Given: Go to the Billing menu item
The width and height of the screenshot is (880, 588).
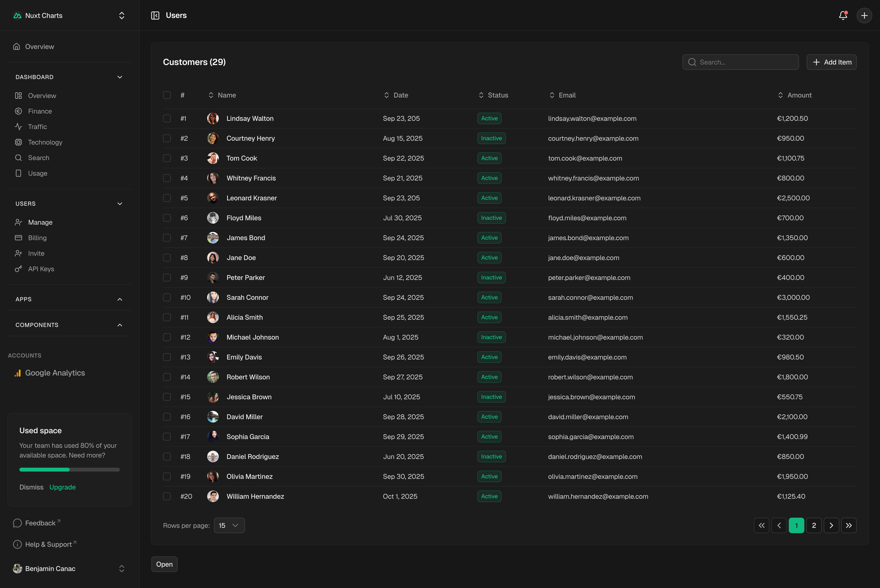Looking at the screenshot, I should point(37,238).
